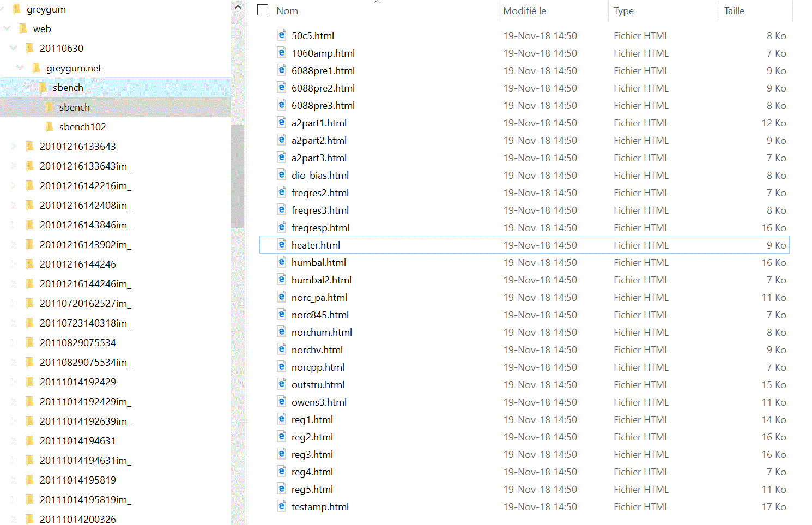
Task: Sort files by the Taille column
Action: (x=734, y=11)
